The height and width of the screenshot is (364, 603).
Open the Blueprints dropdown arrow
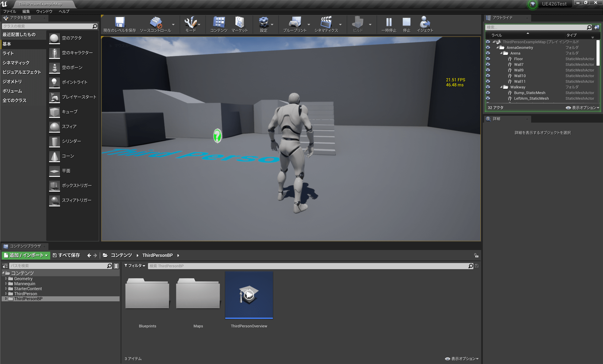point(309,24)
